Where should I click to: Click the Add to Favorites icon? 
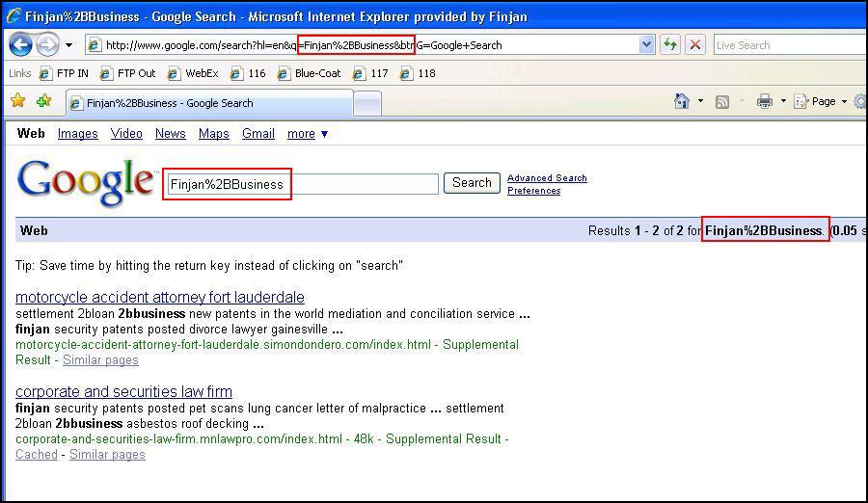tap(43, 101)
